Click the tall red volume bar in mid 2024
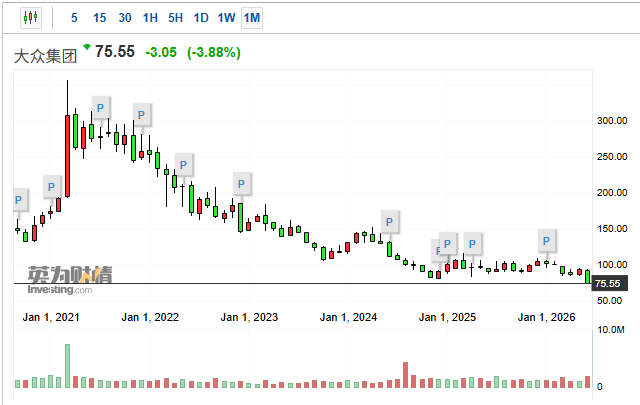Image resolution: width=640 pixels, height=405 pixels. [x=406, y=375]
